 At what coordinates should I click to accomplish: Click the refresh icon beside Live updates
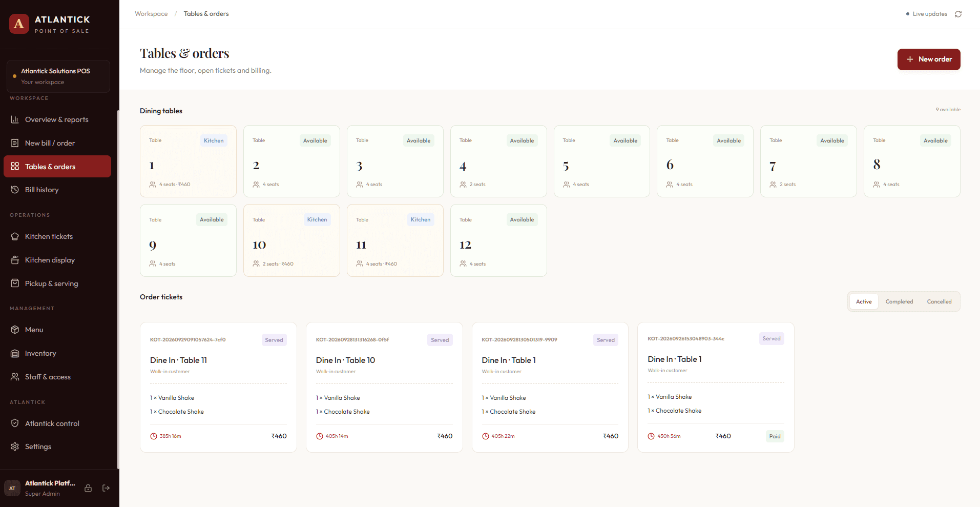958,14
